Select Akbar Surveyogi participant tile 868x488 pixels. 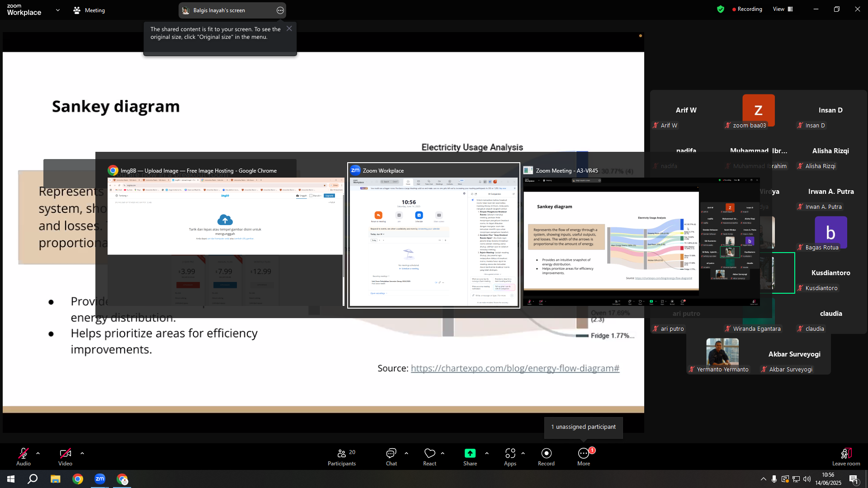point(795,354)
